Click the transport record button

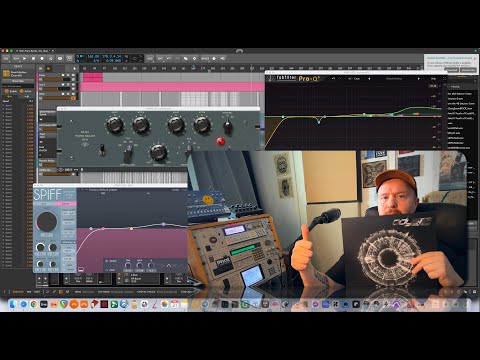click(42, 58)
